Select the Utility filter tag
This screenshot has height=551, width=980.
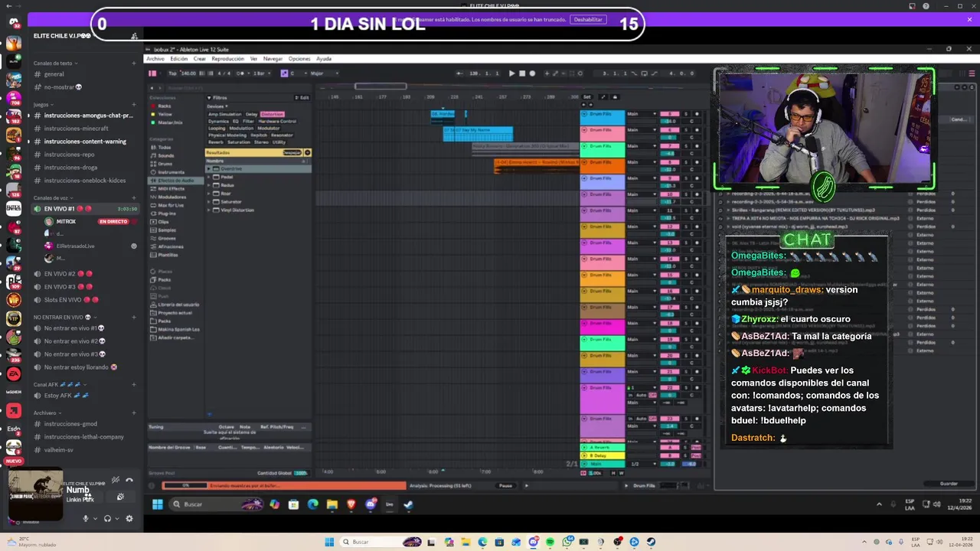coord(279,142)
